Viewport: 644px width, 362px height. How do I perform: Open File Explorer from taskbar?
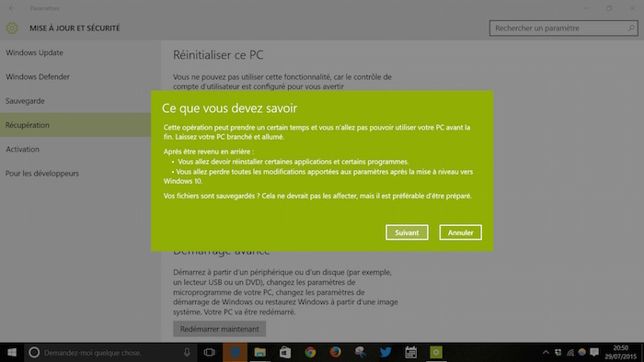[x=260, y=353]
